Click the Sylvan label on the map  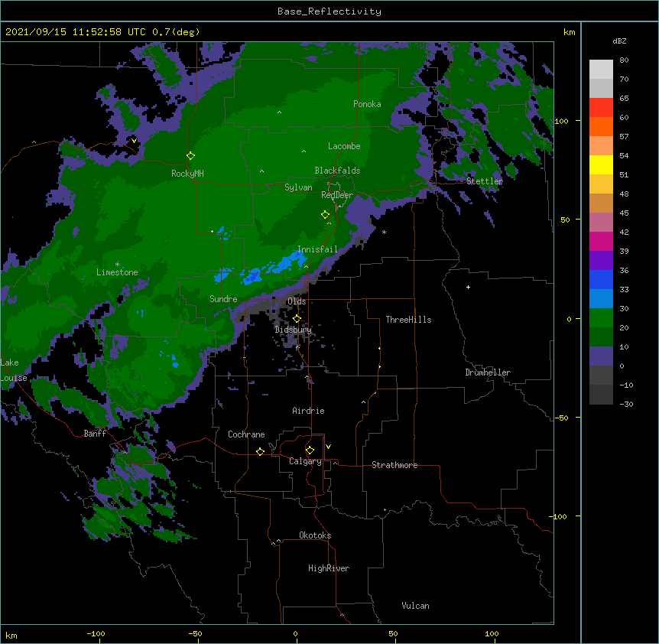click(298, 187)
